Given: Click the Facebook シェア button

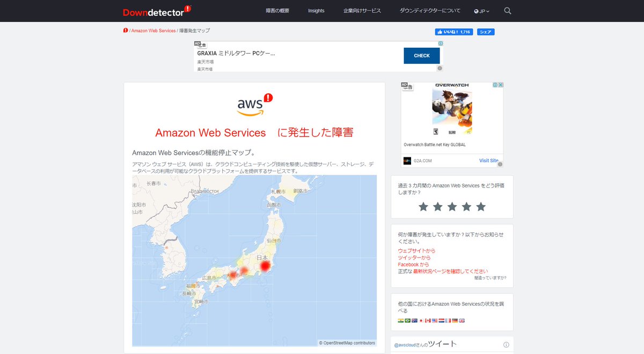Looking at the screenshot, I should click(486, 32).
